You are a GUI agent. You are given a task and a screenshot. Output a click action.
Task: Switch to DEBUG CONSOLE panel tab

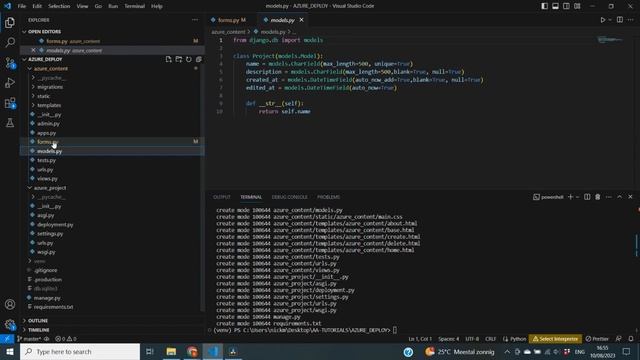click(x=289, y=197)
